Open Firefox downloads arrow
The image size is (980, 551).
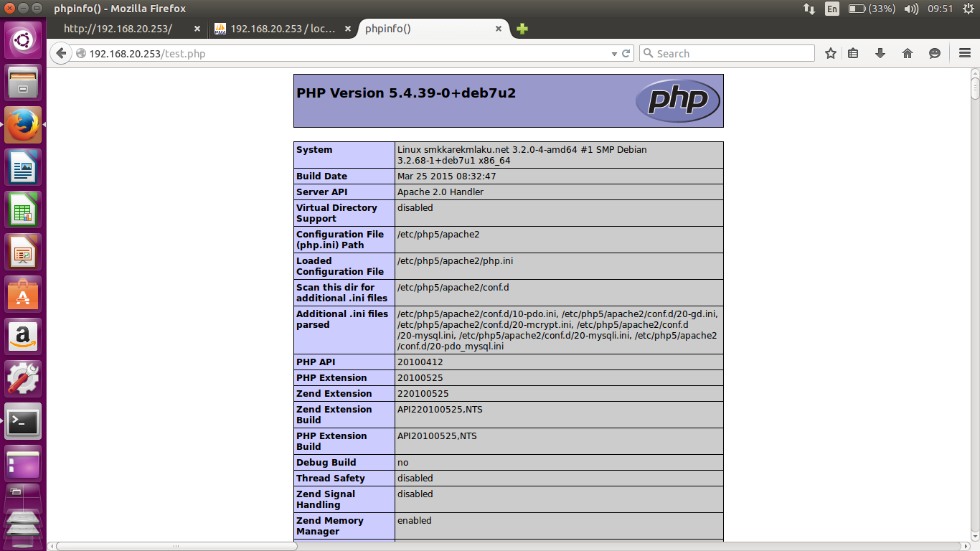click(x=880, y=53)
